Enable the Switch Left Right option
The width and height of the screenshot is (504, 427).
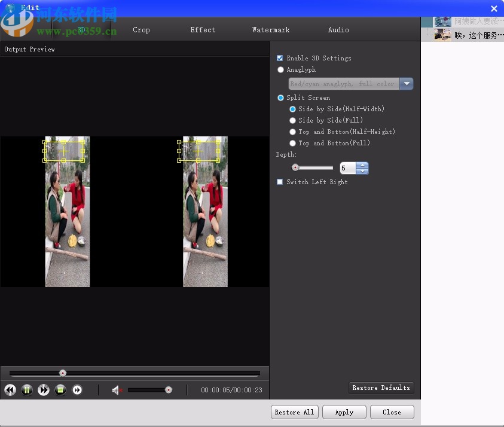point(280,182)
